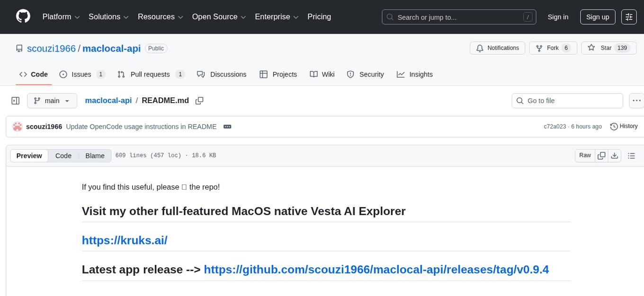
Task: Copy the README.md path icon
Action: 199,100
